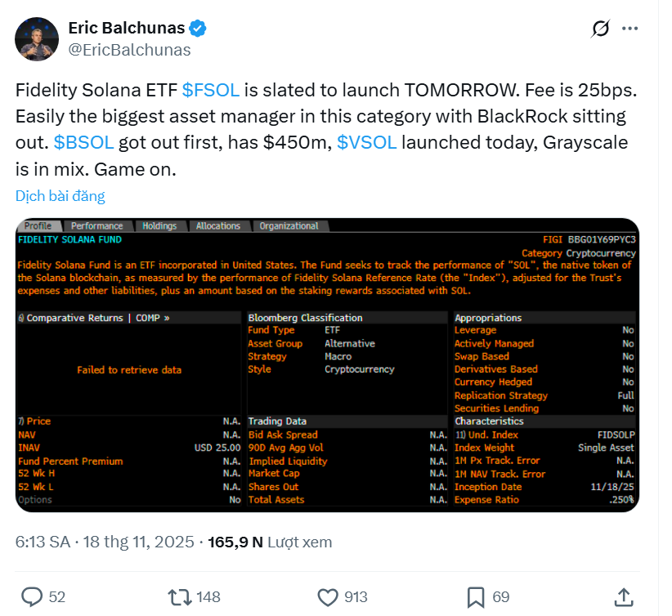Click the blue verified badge

click(x=198, y=29)
